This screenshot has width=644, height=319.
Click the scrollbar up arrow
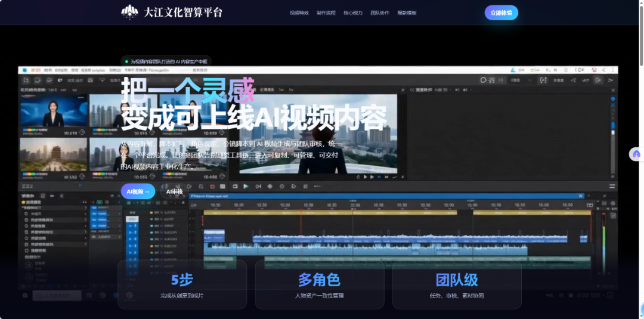(641, 3)
